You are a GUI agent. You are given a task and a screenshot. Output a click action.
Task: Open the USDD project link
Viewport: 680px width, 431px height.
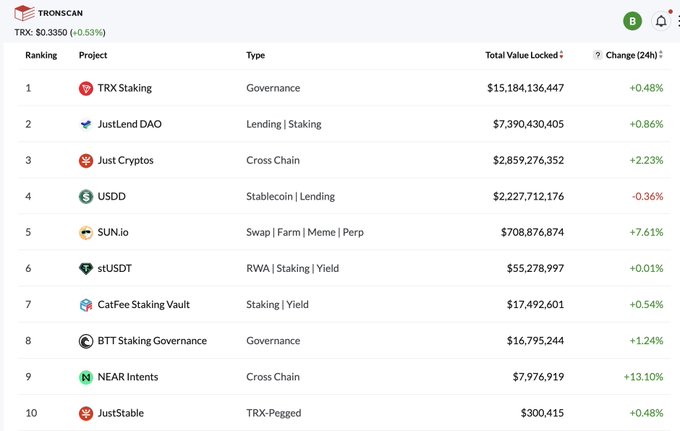click(111, 196)
